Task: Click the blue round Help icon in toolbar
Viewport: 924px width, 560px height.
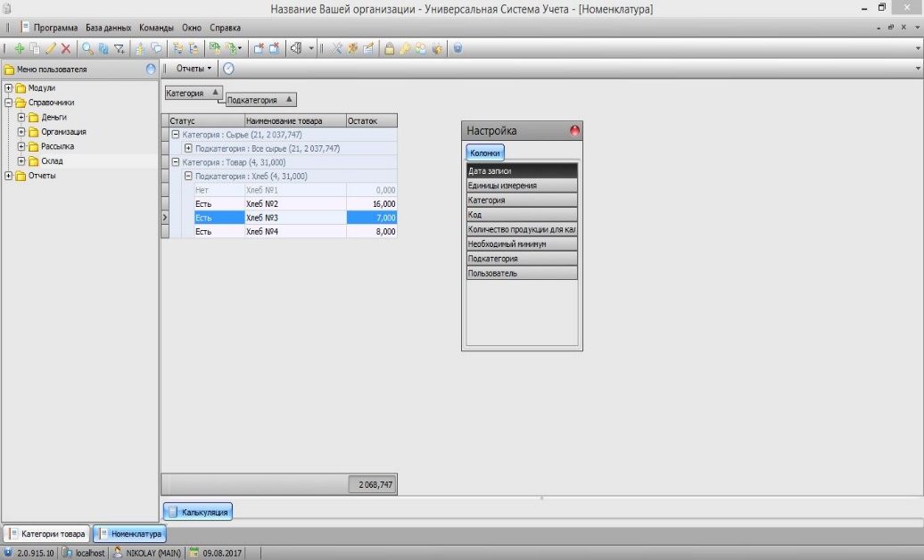Action: [458, 49]
